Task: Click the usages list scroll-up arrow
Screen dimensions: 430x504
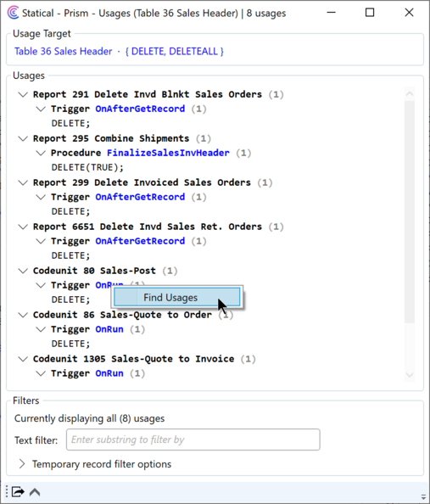Action: [410, 93]
